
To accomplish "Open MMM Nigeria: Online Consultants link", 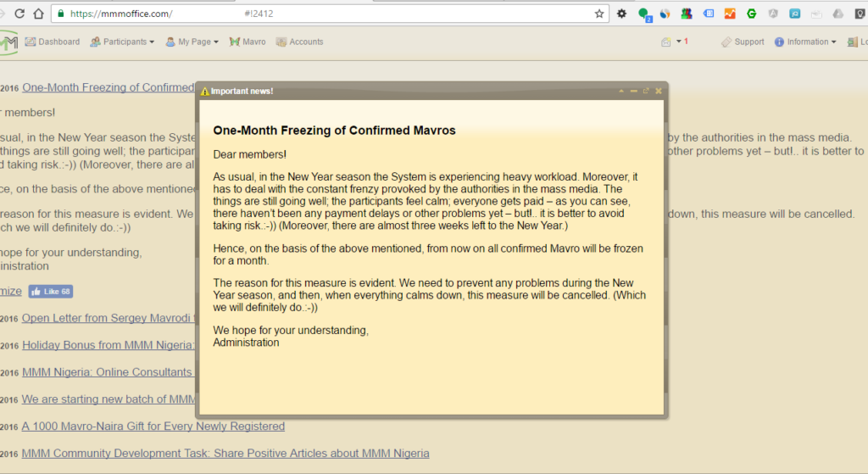I will [107, 372].
